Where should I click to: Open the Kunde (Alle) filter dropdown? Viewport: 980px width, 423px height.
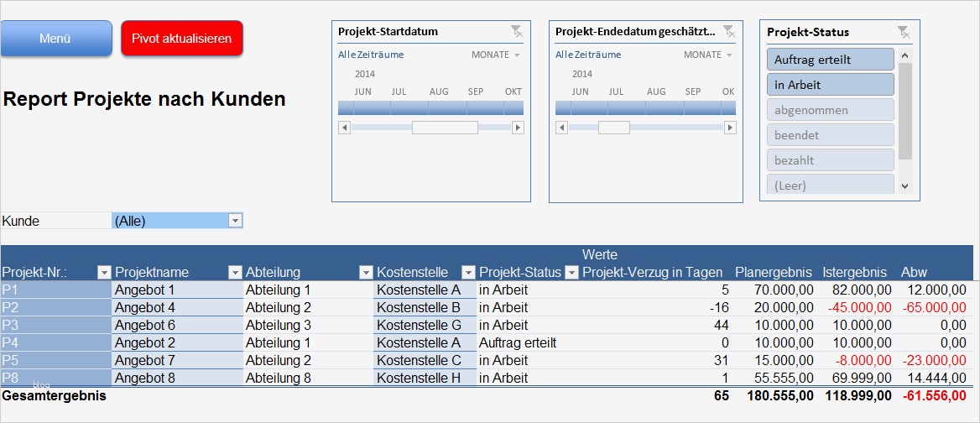(x=236, y=221)
